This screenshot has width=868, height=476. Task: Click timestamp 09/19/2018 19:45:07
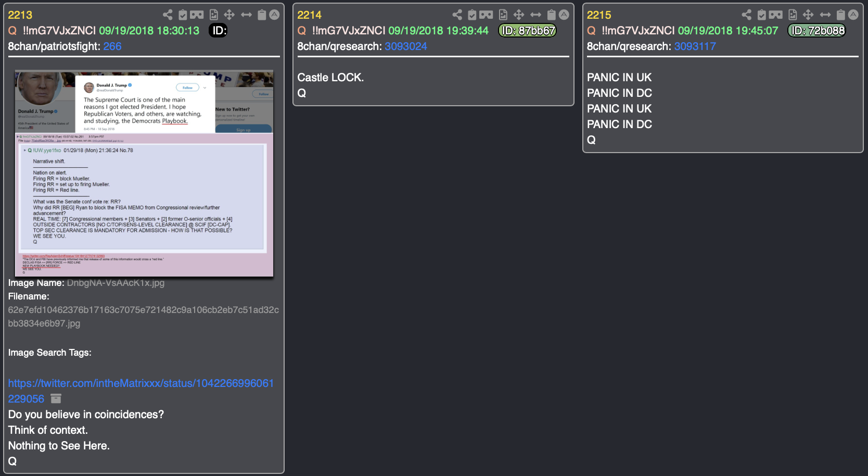728,31
